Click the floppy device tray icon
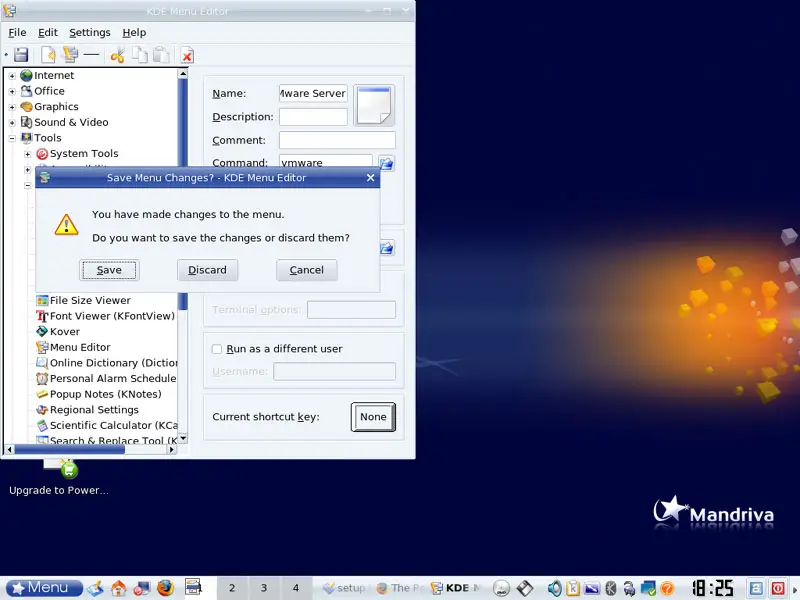 [x=524, y=588]
